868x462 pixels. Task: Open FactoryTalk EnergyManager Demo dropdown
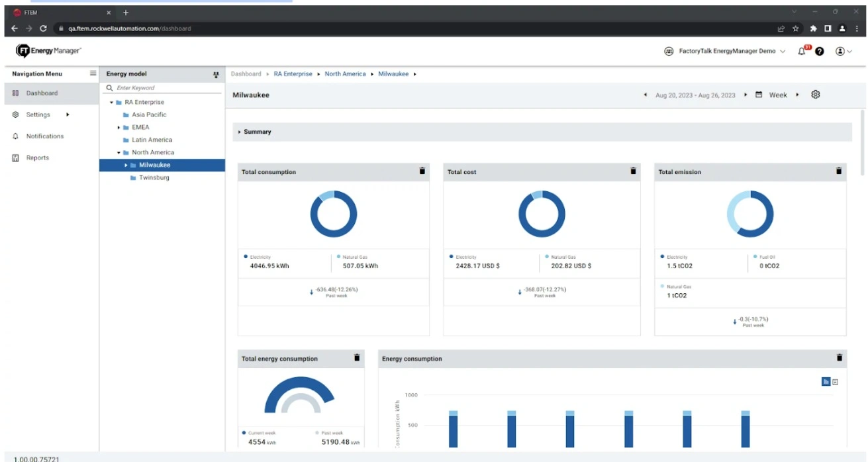click(726, 52)
